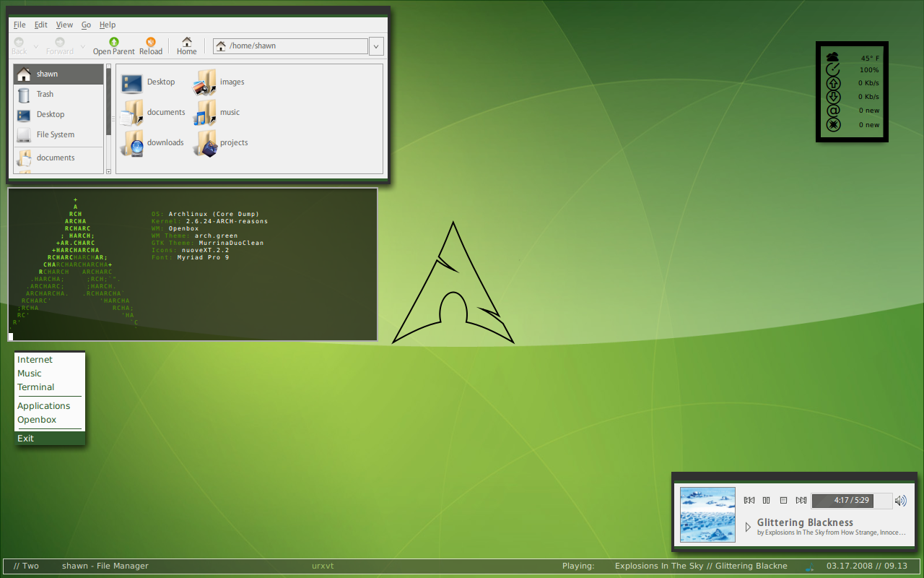Image resolution: width=924 pixels, height=578 pixels.
Task: Click the 100% gauge icon in monitor
Action: [833, 70]
